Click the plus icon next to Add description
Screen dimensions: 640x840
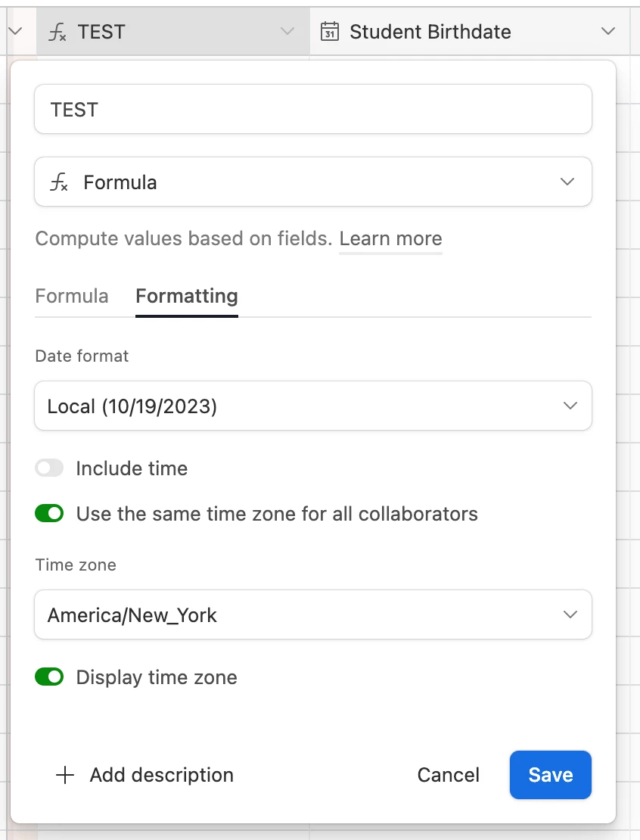[x=66, y=775]
